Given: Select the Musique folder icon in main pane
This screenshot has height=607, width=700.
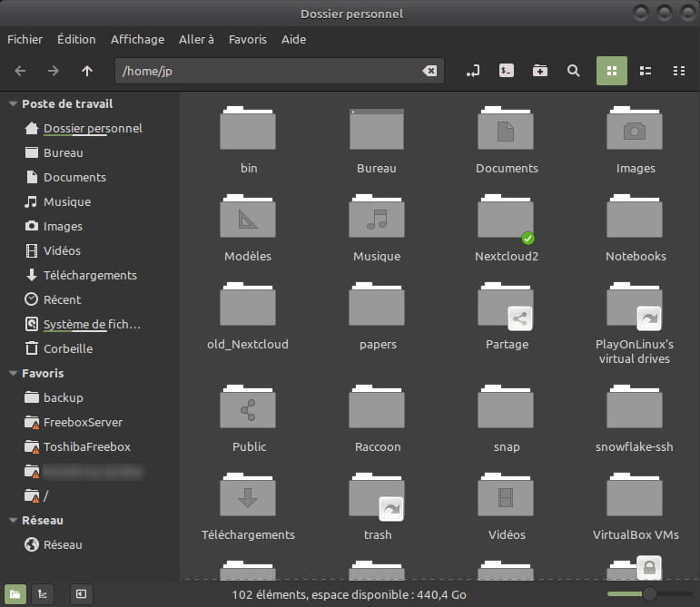Looking at the screenshot, I should 377,216.
